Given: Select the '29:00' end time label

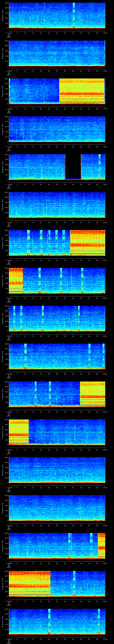Looking at the screenshot, I should [105, 564].
